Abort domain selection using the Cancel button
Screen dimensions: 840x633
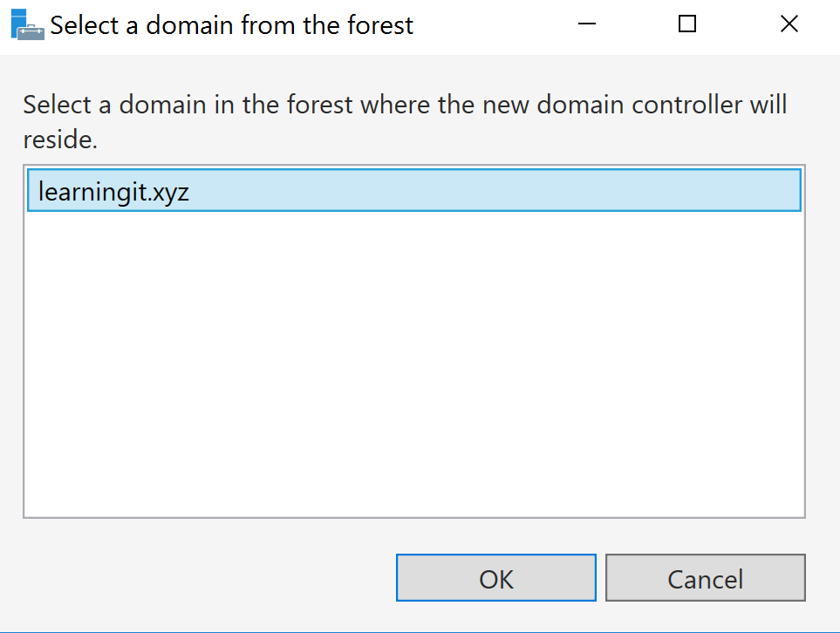(x=705, y=578)
